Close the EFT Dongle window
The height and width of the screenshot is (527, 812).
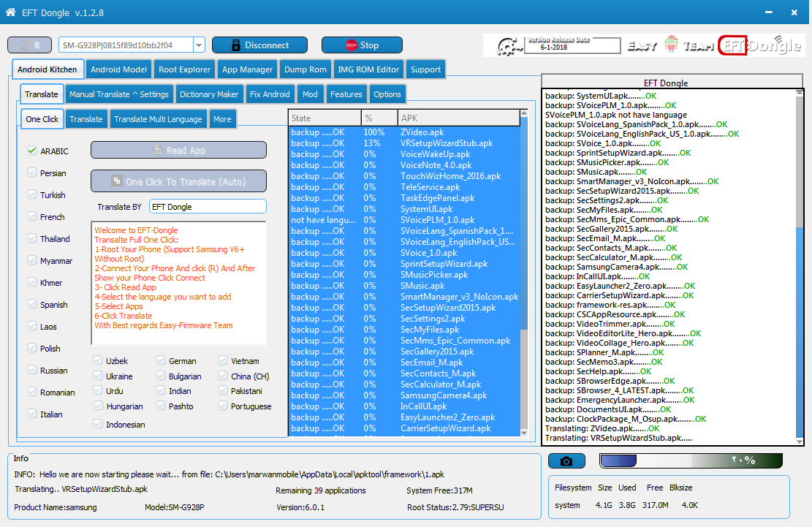(x=794, y=12)
